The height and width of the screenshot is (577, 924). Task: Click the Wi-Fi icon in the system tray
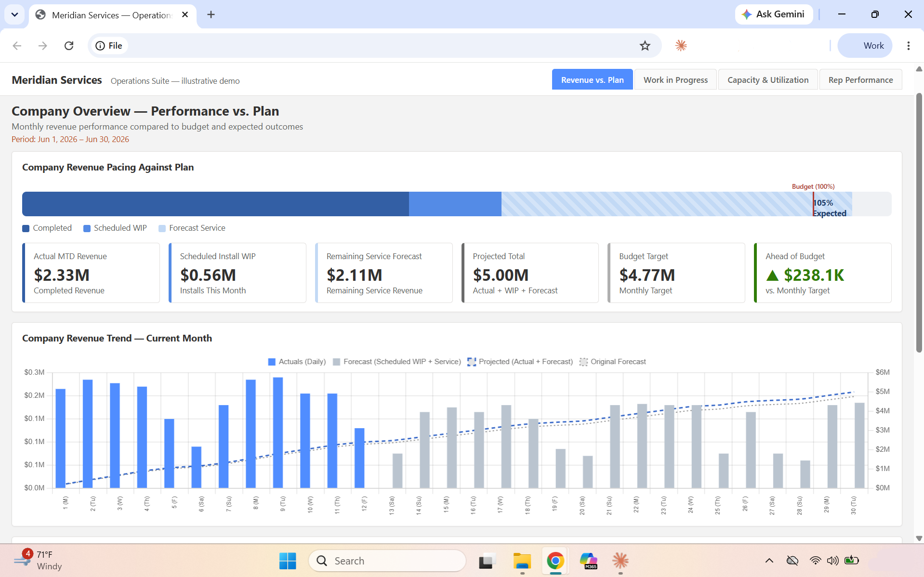coord(815,561)
